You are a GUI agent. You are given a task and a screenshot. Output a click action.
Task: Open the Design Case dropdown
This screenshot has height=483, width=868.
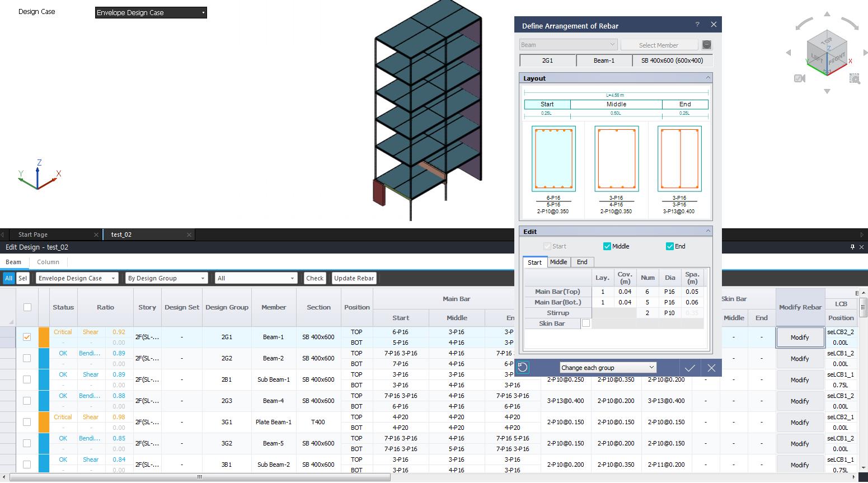tap(151, 12)
